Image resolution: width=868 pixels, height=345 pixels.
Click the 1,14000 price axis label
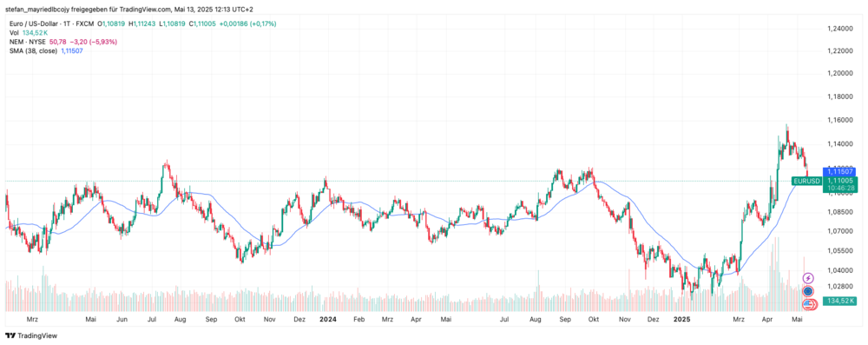coord(839,144)
